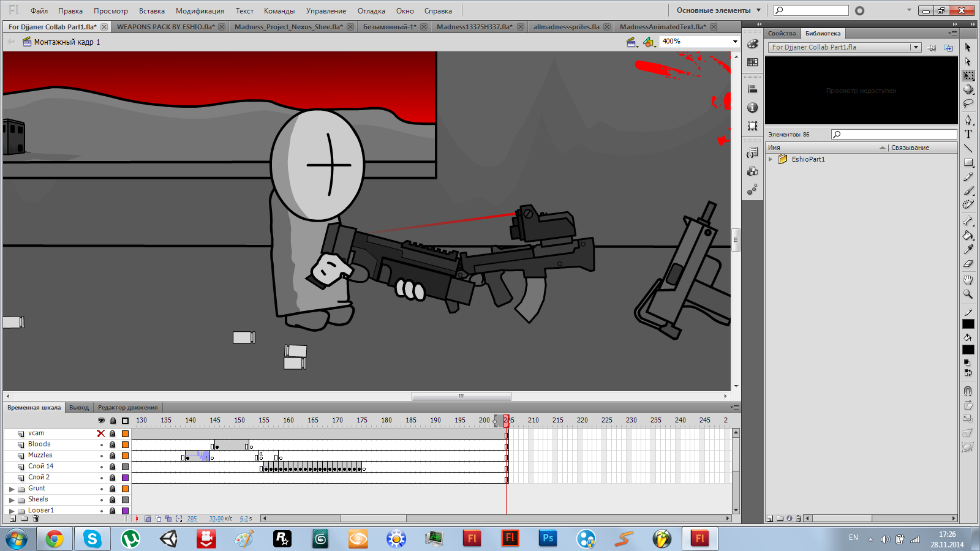Select the Pencil tool
The image size is (980, 551).
968,177
